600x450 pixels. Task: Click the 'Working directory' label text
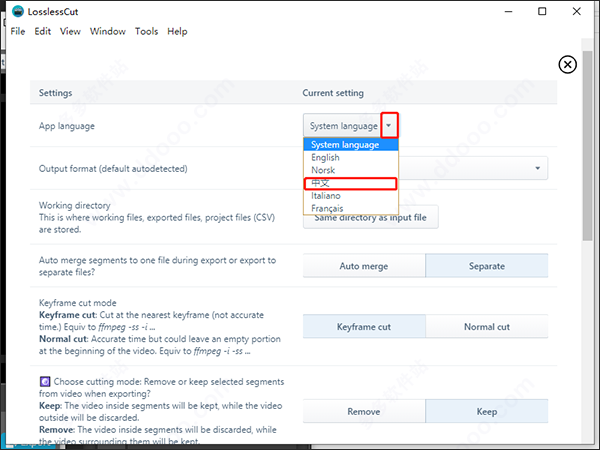tap(75, 205)
